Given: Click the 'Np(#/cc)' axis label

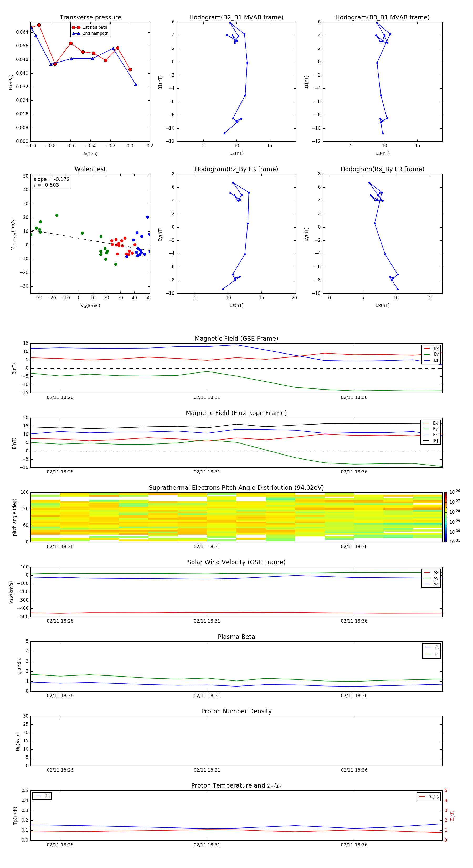Looking at the screenshot, I should click(18, 741).
